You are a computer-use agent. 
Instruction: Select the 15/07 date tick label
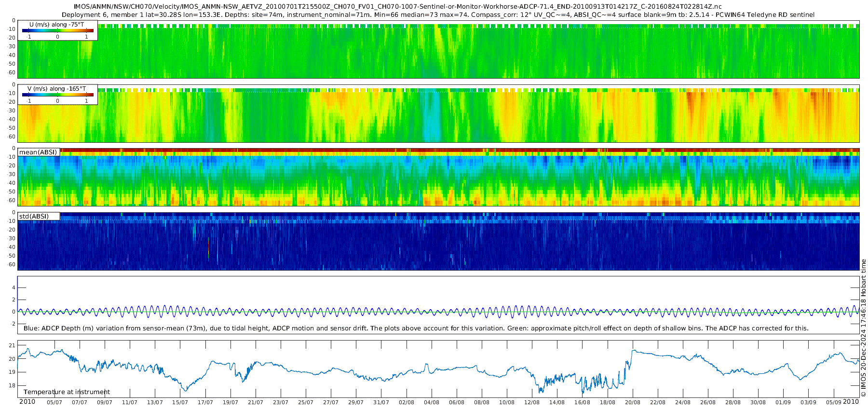pyautogui.click(x=180, y=402)
